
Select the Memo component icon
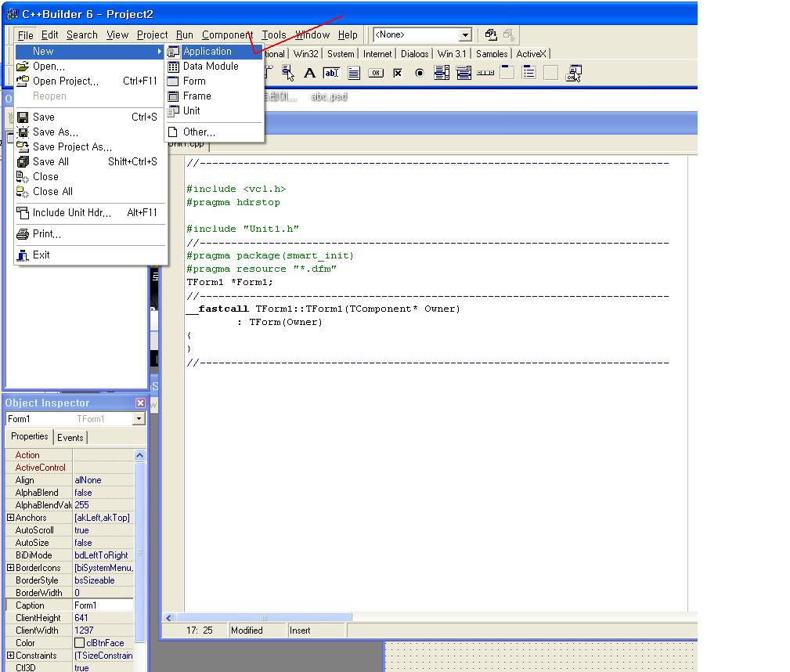point(354,73)
